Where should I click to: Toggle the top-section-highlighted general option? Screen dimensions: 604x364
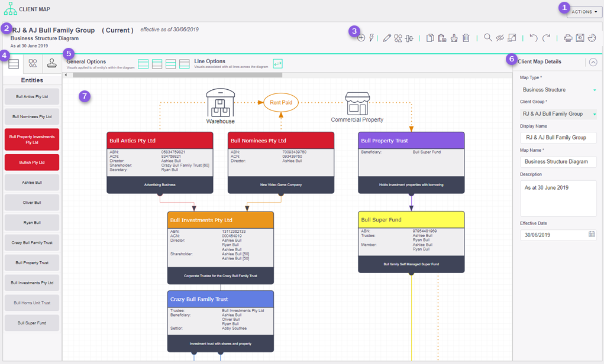point(157,64)
